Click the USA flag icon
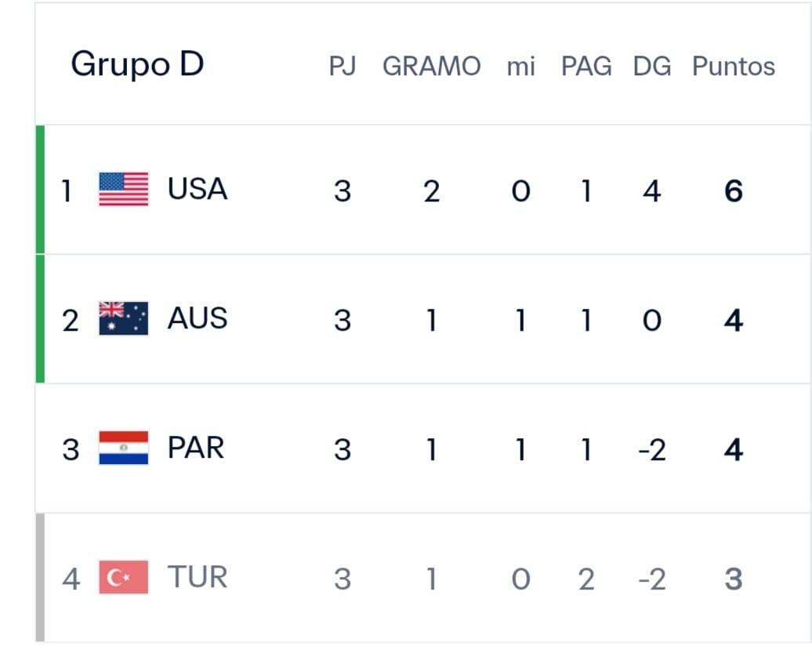Image resolution: width=812 pixels, height=664 pixels. (123, 189)
